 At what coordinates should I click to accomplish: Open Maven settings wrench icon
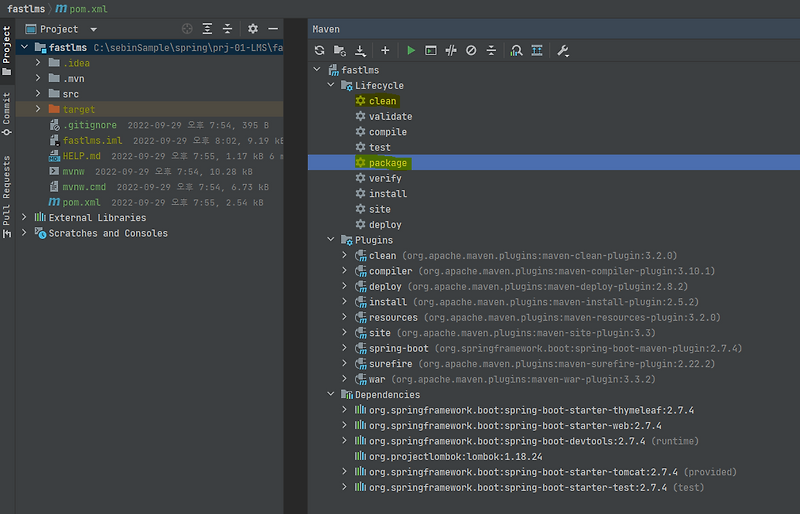563,50
